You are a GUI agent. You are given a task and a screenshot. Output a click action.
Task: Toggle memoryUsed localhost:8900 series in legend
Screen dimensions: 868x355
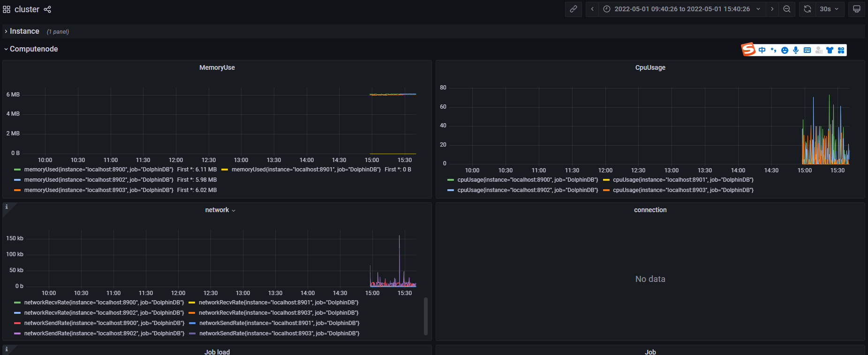pos(98,170)
